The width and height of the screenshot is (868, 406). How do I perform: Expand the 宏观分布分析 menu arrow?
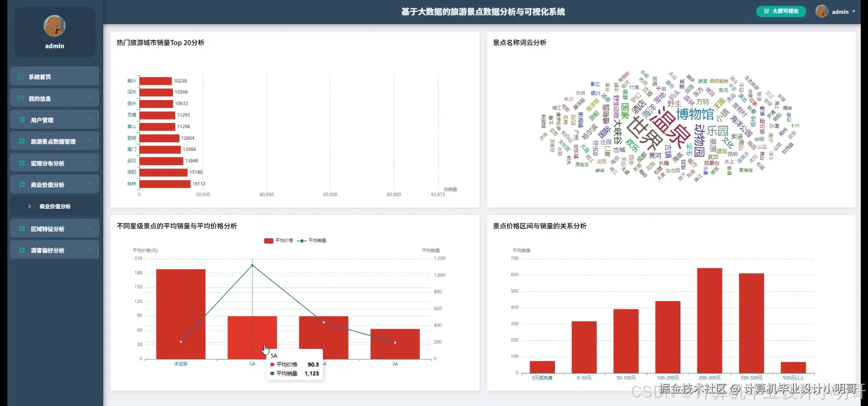(x=90, y=163)
